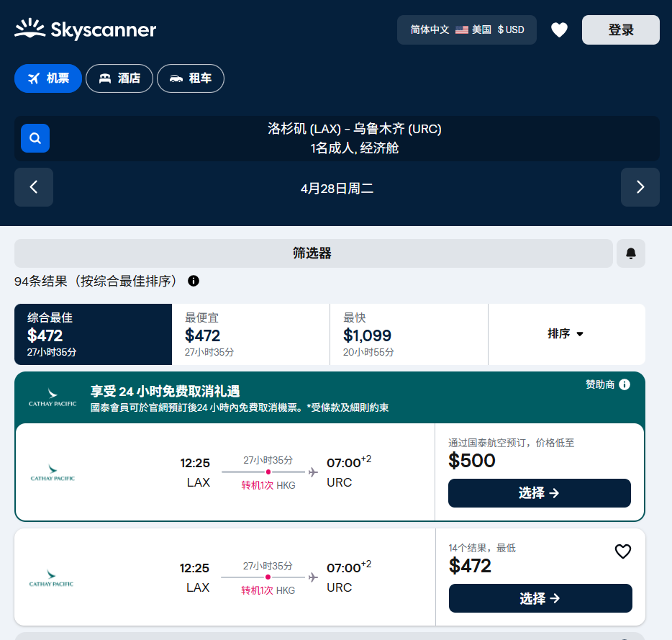Click 选择 for the $472 flight
The width and height of the screenshot is (672, 640).
click(540, 598)
